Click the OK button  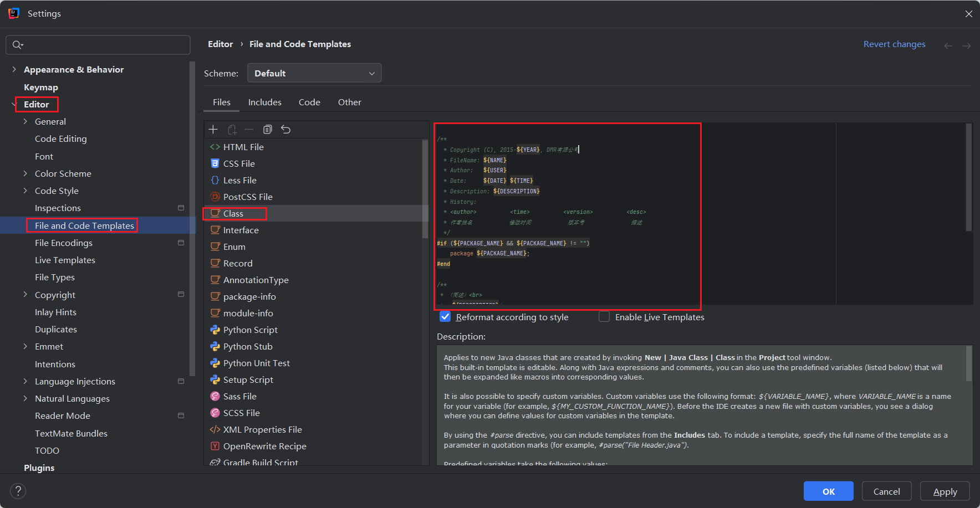point(828,491)
